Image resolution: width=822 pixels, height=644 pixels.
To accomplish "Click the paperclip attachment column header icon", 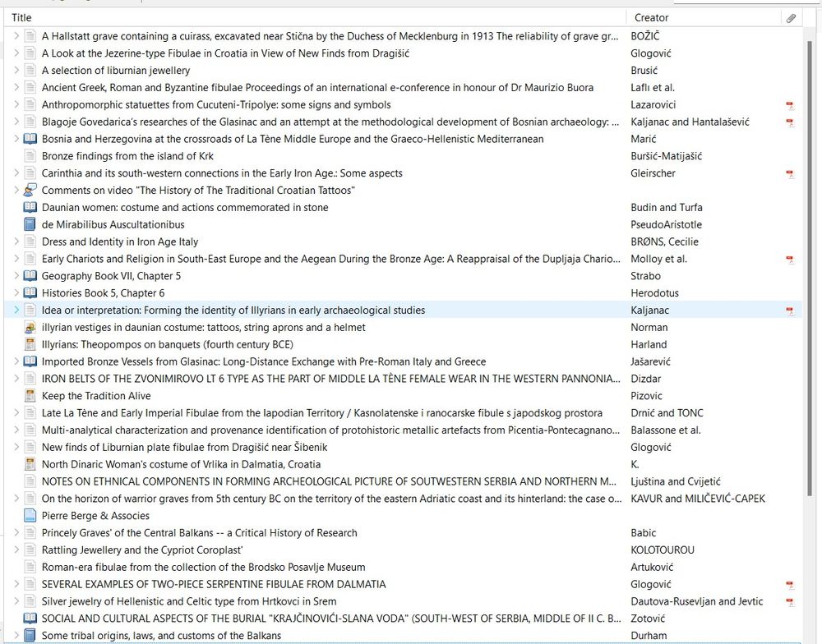I will pyautogui.click(x=791, y=18).
